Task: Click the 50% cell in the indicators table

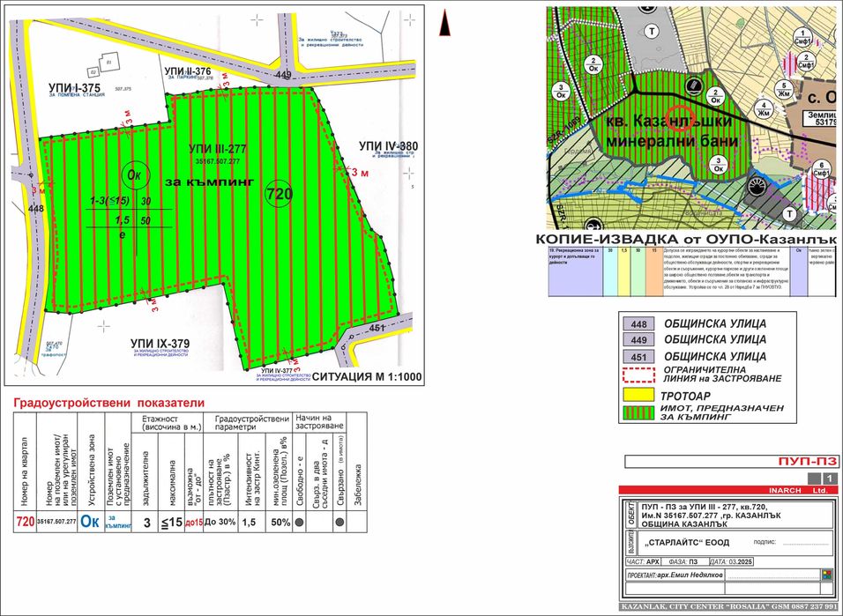Action: [280, 522]
